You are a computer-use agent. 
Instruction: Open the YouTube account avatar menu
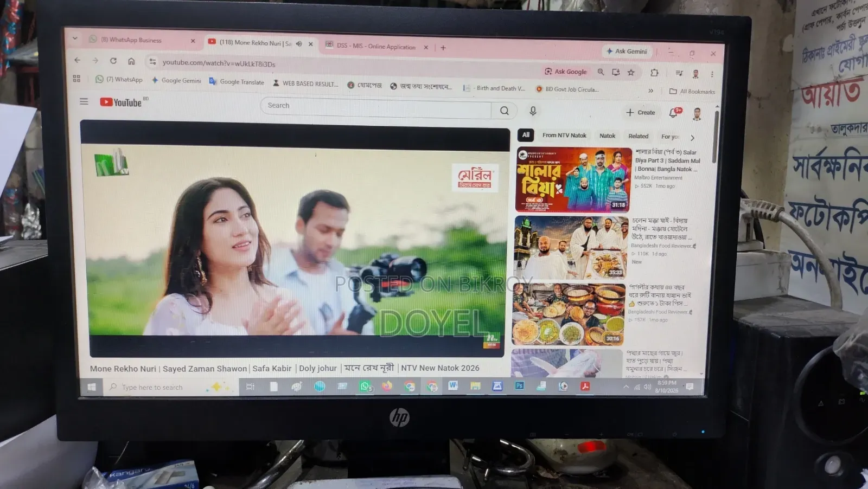[697, 114]
